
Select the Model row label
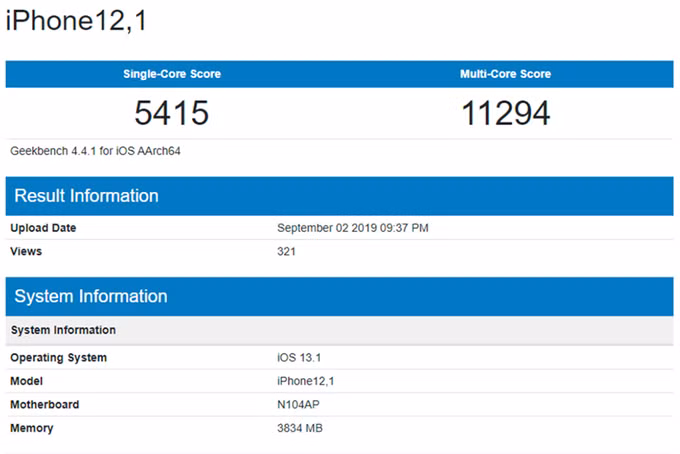tap(28, 381)
